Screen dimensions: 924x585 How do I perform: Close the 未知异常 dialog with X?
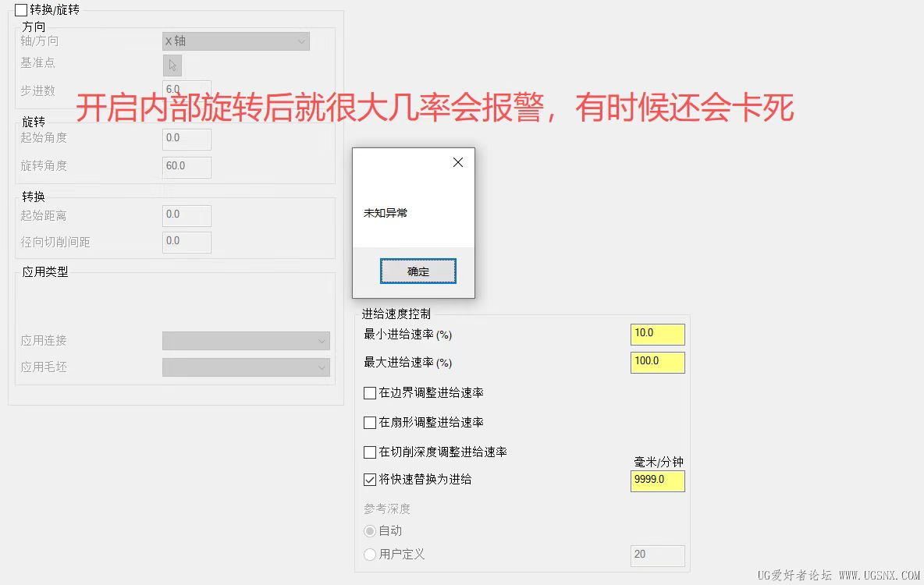pos(457,162)
